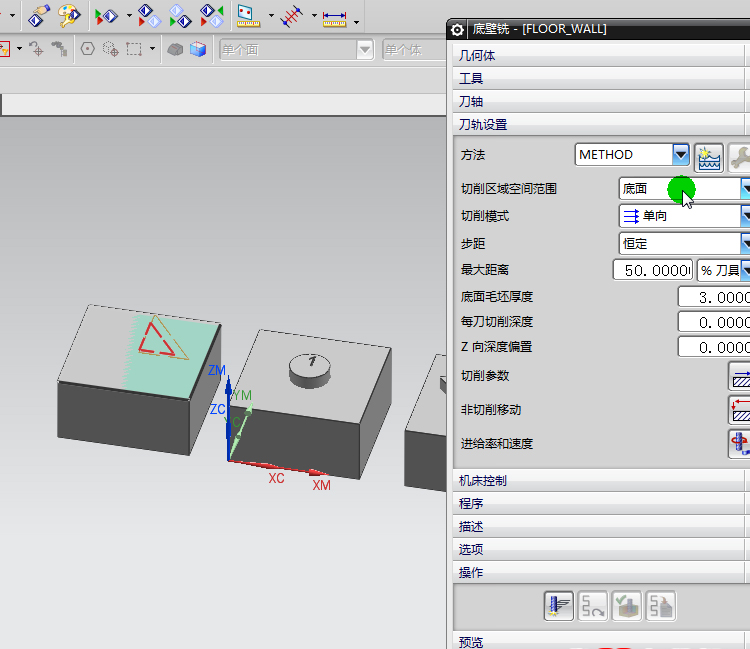Image resolution: width=750 pixels, height=649 pixels.
Task: Open the 进给率和速度 feeds and speeds settings
Action: click(x=739, y=443)
